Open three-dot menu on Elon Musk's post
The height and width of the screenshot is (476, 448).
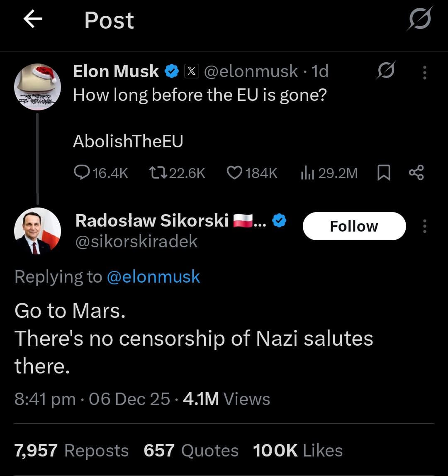424,72
